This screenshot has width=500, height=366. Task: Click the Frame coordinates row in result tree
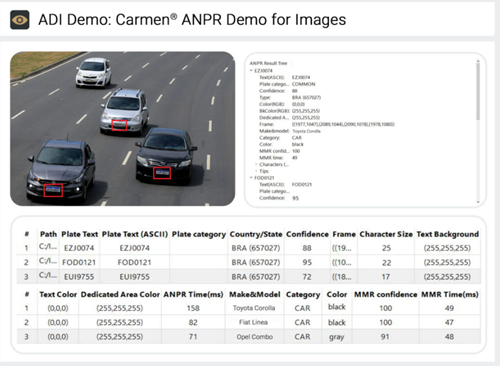click(327, 124)
